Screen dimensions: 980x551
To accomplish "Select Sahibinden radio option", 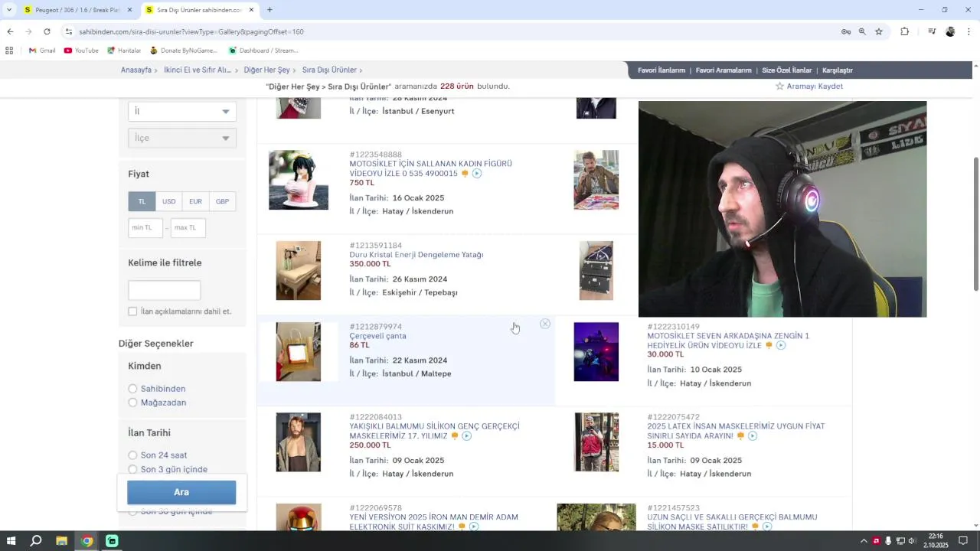I will point(132,389).
